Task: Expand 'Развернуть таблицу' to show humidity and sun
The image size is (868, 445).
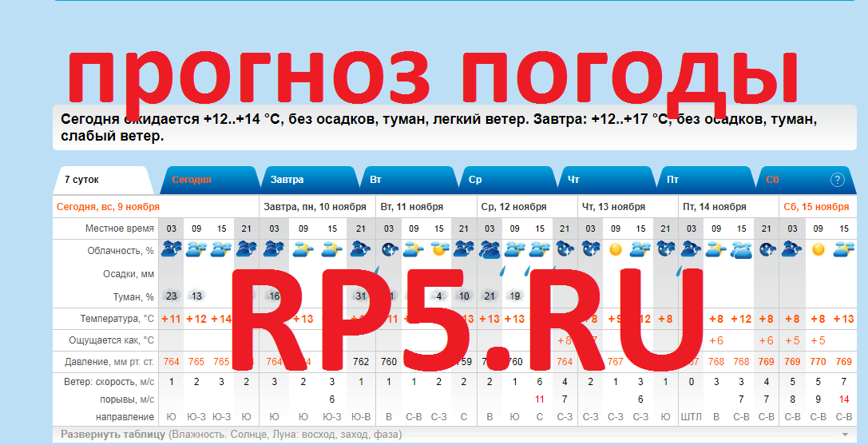Action: click(231, 435)
